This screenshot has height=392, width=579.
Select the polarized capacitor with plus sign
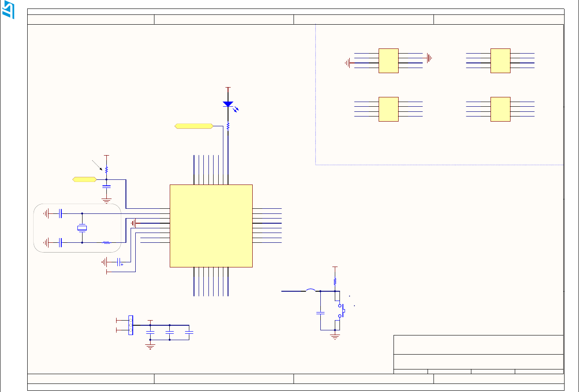[x=120, y=262]
